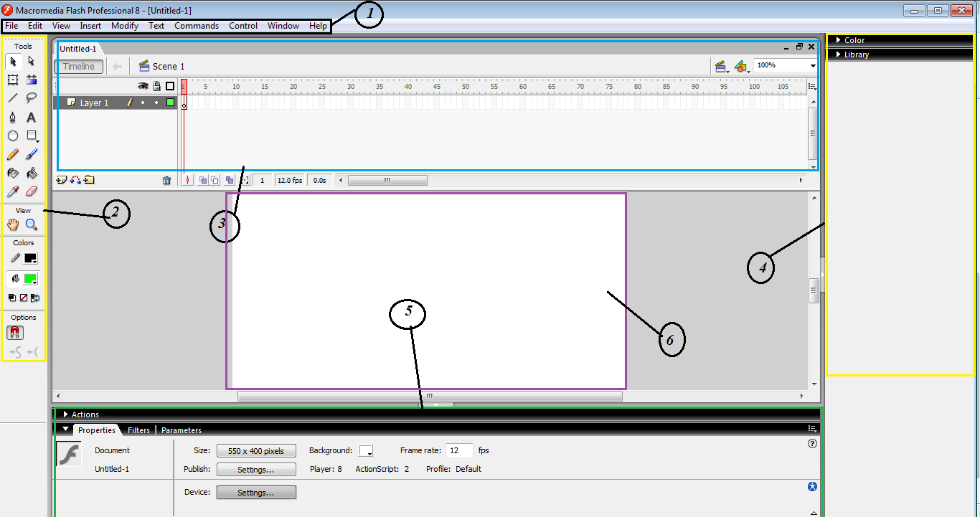Open the Edit Scene dropdown
This screenshot has height=517, width=980.
point(722,67)
